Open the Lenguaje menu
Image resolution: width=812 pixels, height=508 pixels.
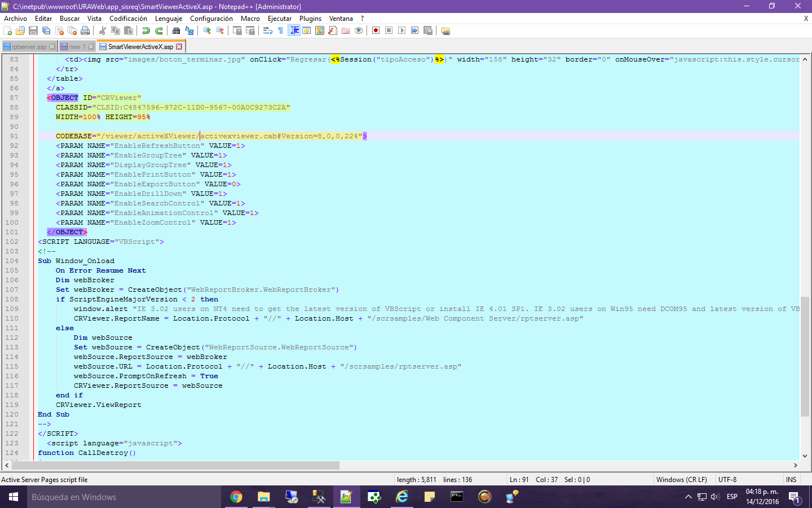[169, 19]
